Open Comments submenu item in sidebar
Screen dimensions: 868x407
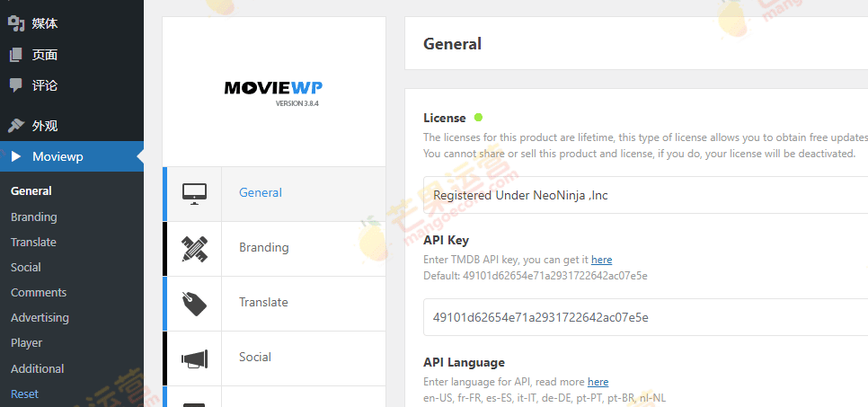39,292
